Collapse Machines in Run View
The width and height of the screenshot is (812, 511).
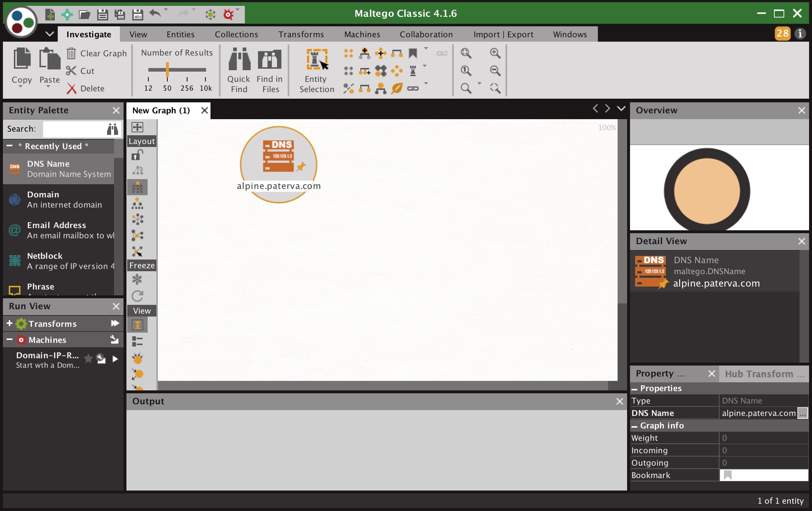pos(10,340)
